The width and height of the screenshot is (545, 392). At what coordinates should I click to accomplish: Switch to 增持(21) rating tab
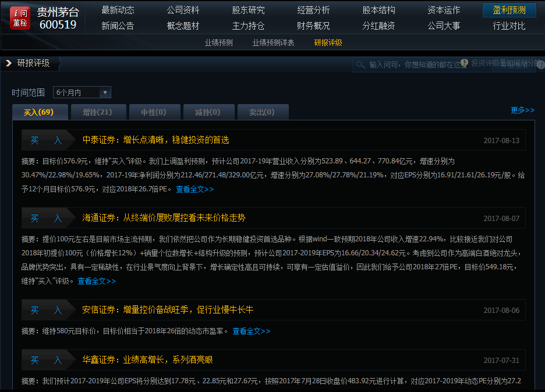[98, 112]
